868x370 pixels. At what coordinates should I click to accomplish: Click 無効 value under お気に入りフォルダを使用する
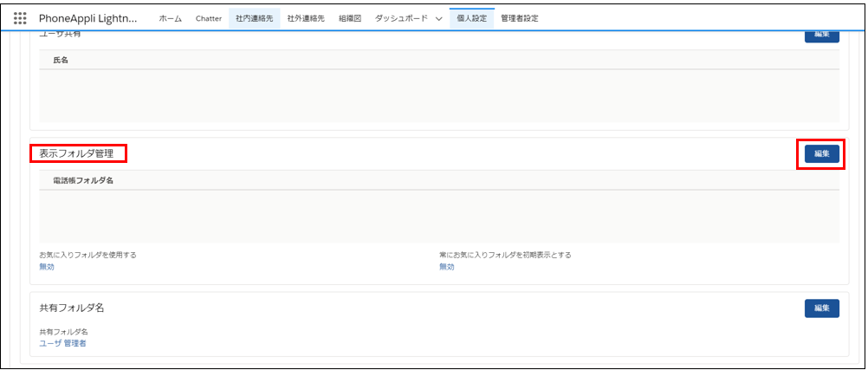(47, 267)
